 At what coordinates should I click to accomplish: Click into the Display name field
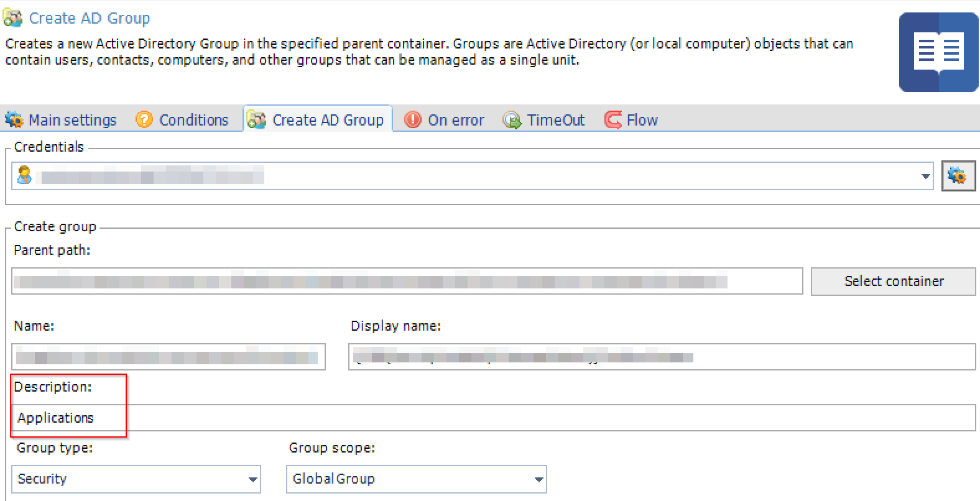[662, 357]
